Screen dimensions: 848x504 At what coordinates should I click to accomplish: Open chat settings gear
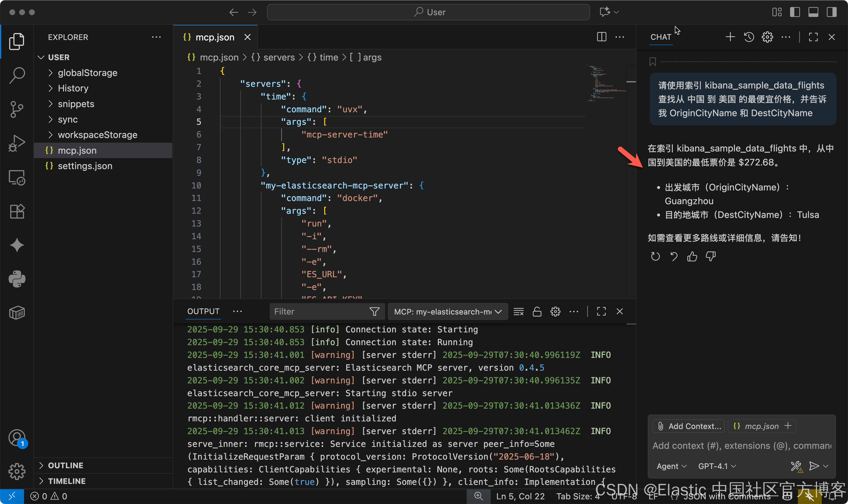coord(767,37)
